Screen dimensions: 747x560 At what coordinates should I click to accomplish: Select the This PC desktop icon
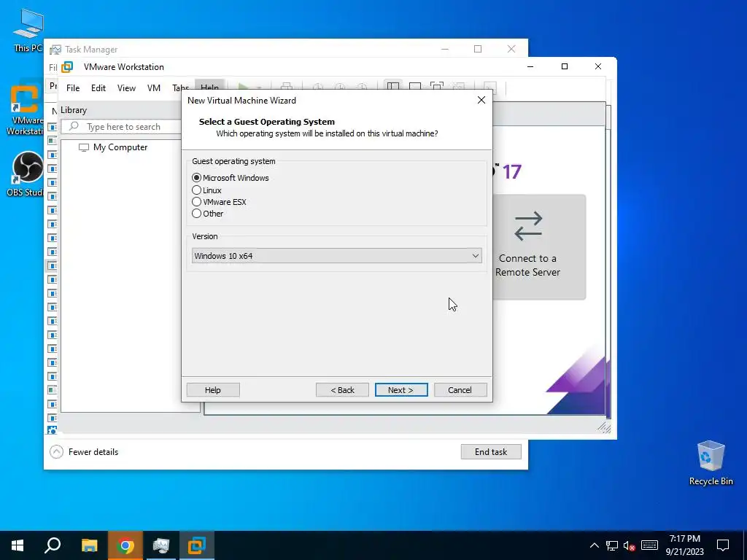28,31
